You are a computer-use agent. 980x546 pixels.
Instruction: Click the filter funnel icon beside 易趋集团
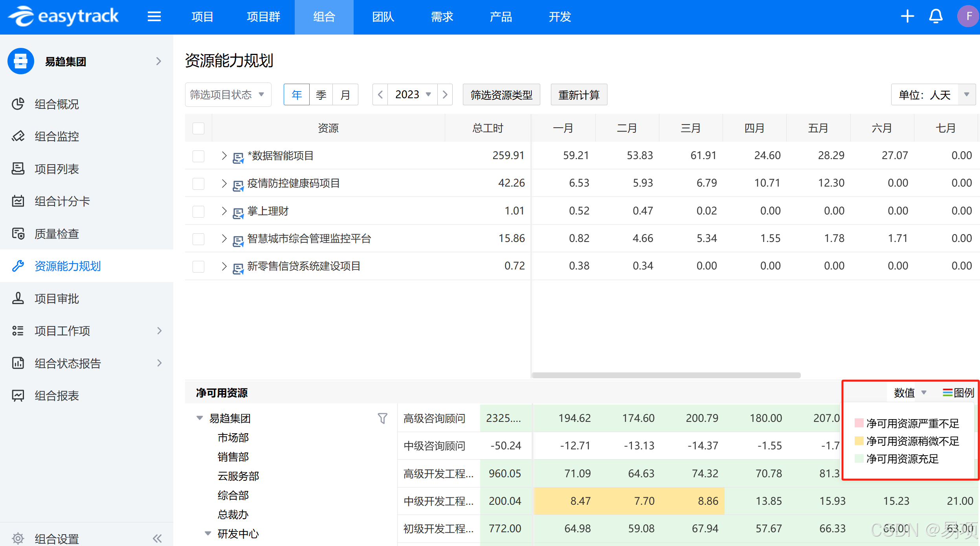click(x=382, y=418)
